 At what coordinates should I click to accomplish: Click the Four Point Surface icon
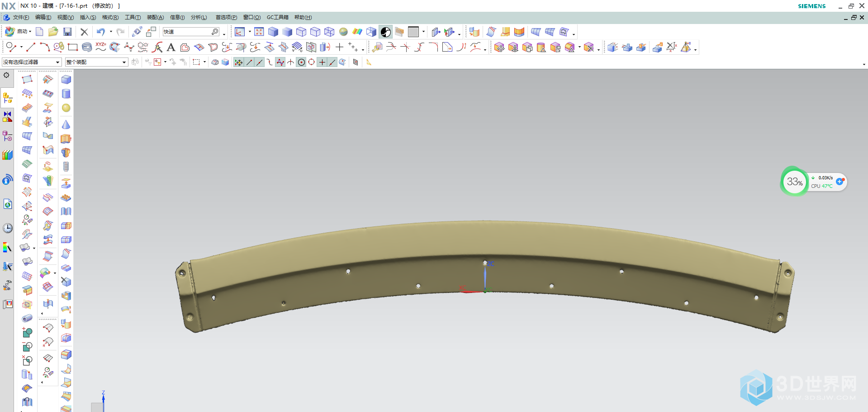pos(27,79)
